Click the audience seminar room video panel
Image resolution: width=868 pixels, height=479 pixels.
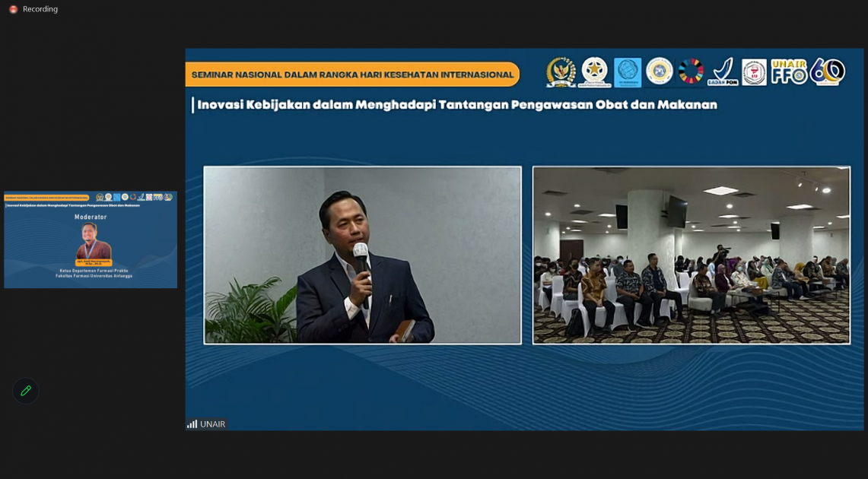coord(691,255)
